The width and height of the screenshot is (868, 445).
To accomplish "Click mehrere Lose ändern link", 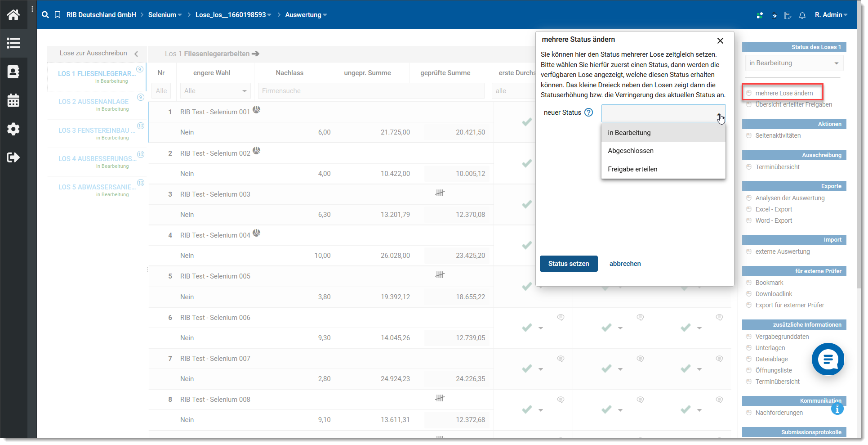I will pyautogui.click(x=784, y=93).
